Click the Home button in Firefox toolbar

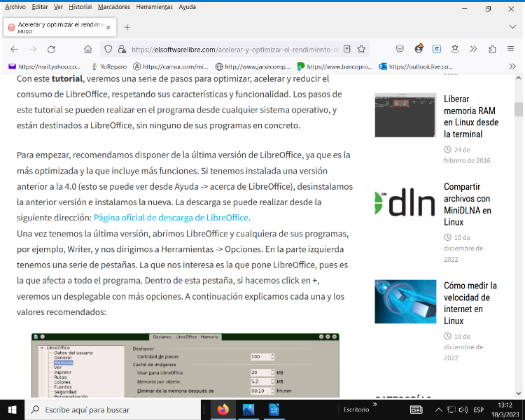click(x=87, y=49)
